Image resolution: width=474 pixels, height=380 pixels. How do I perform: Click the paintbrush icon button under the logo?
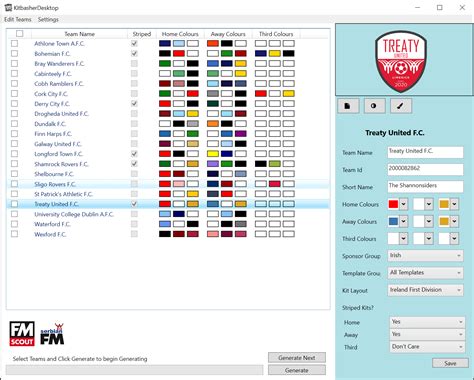pos(401,106)
